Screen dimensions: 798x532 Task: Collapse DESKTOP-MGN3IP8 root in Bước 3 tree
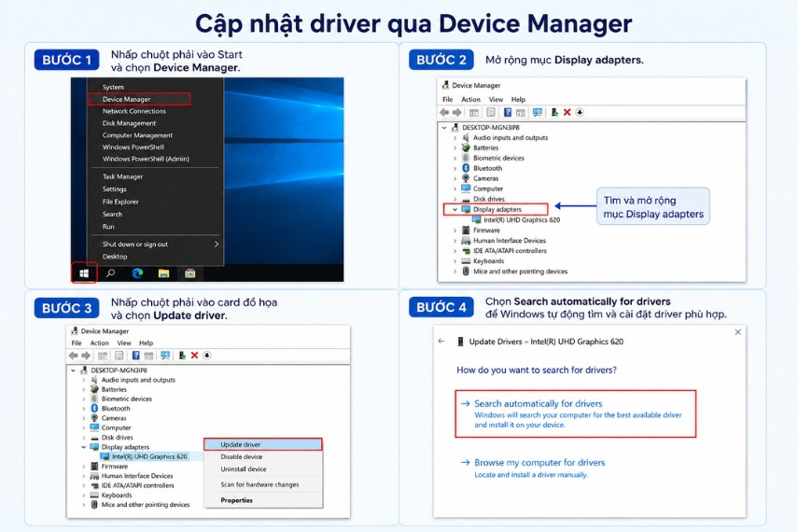coord(74,371)
